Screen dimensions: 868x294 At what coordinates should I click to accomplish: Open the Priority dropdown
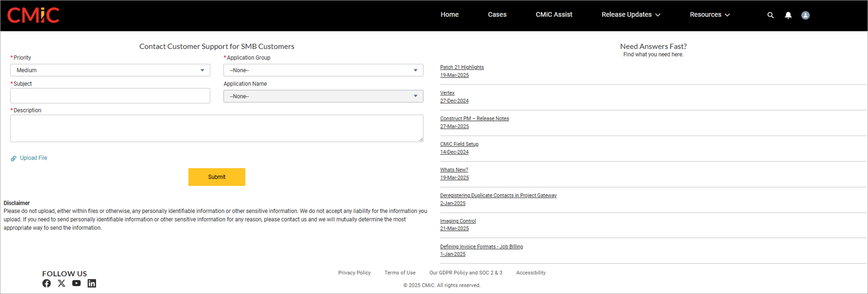tap(110, 70)
